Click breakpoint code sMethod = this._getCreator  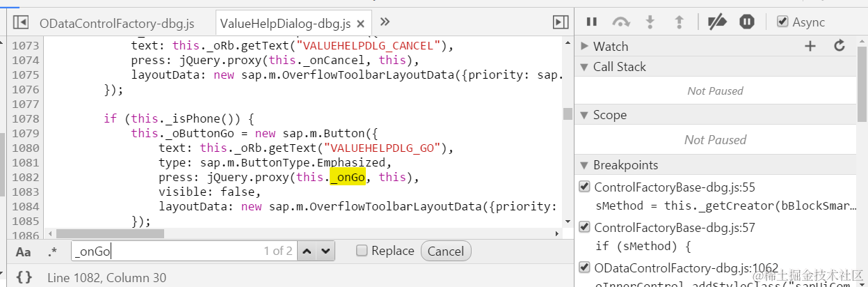(725, 205)
